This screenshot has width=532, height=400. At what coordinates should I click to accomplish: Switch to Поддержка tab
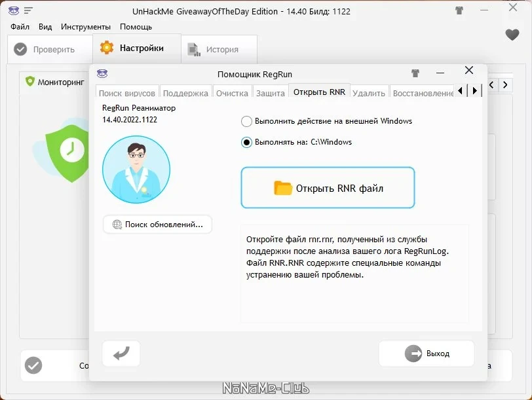point(185,93)
